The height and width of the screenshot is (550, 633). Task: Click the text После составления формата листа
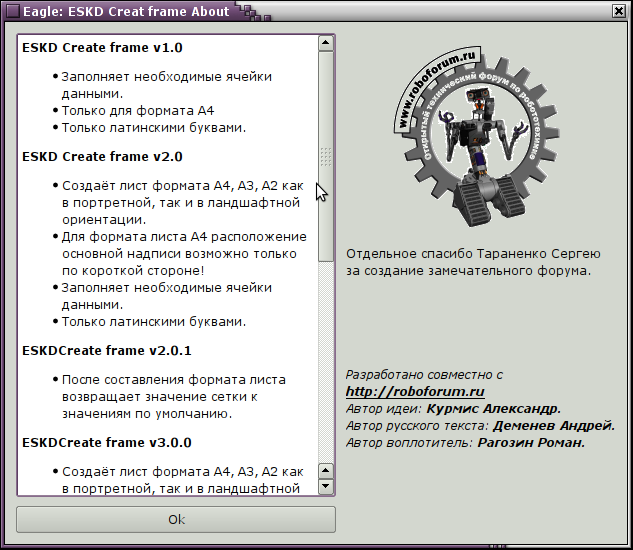tap(174, 380)
